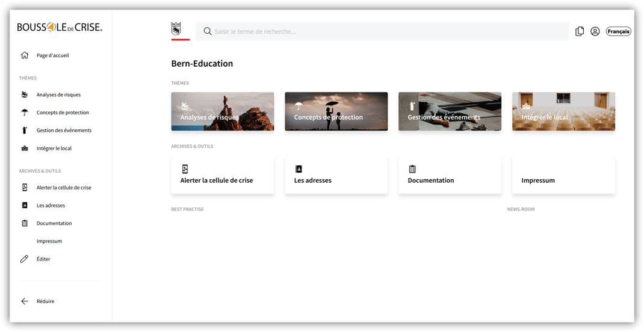Click clipboard icon on Documentation card
Image resolution: width=644 pixels, height=332 pixels.
tap(412, 169)
